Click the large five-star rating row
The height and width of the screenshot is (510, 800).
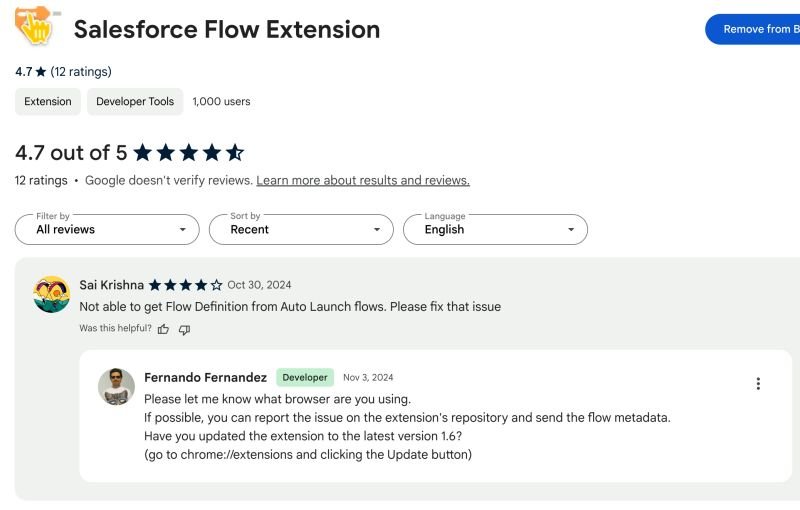(189, 152)
